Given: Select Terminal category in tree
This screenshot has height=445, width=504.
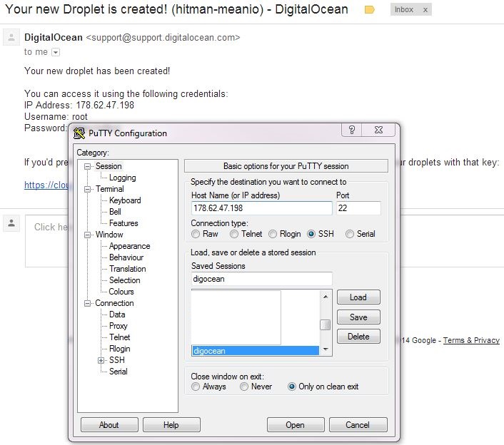Looking at the screenshot, I should pos(110,189).
